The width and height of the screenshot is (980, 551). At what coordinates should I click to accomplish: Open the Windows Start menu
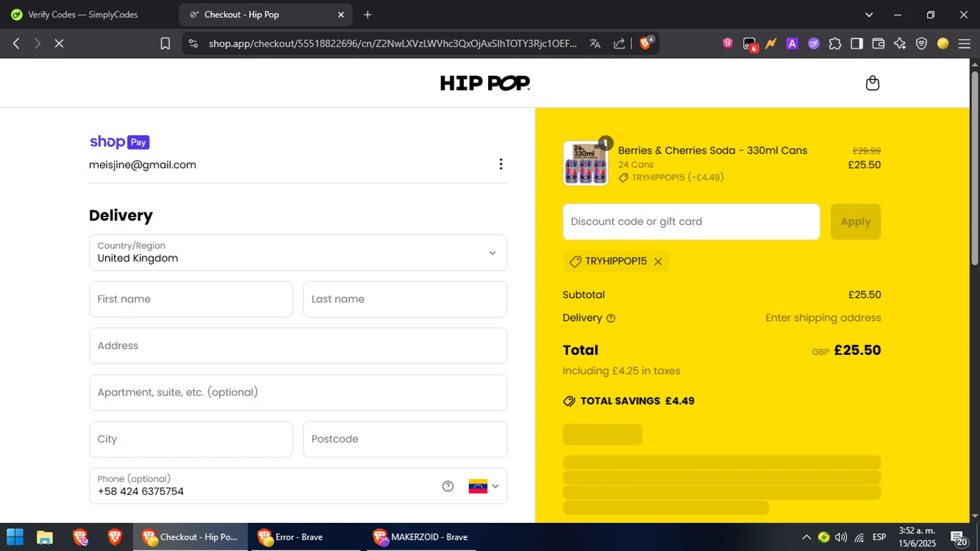(x=15, y=537)
